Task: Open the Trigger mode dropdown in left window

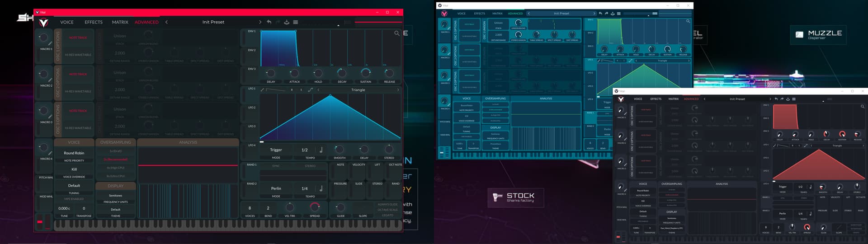Action: 276,150
